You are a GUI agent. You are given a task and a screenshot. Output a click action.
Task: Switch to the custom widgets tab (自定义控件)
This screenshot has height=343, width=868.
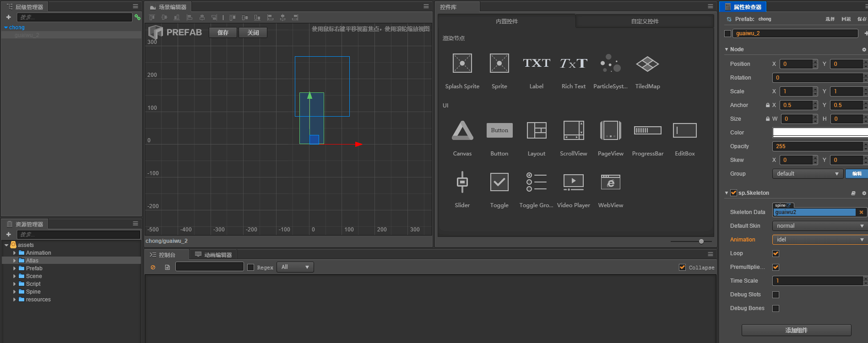click(645, 21)
